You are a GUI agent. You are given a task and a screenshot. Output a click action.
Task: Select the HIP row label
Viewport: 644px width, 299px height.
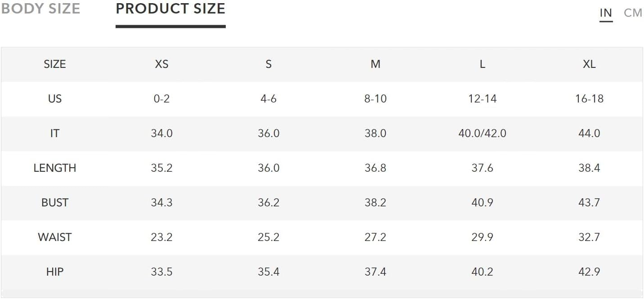55,272
